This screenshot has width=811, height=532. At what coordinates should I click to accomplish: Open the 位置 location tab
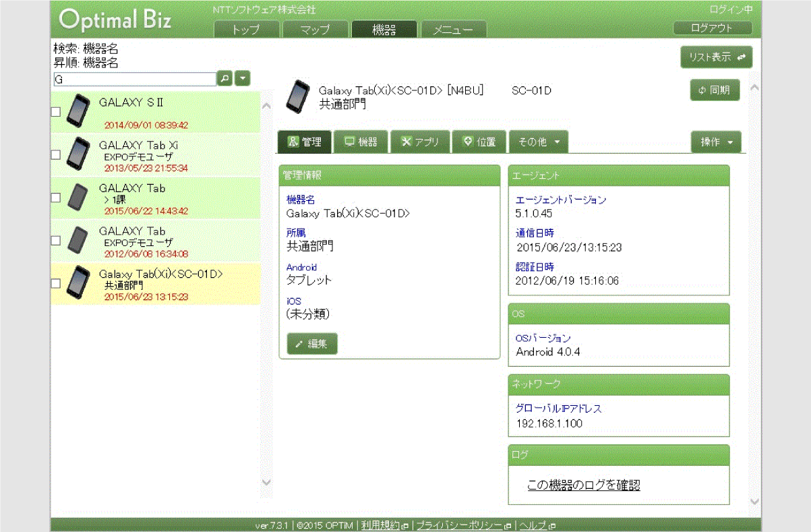[479, 142]
